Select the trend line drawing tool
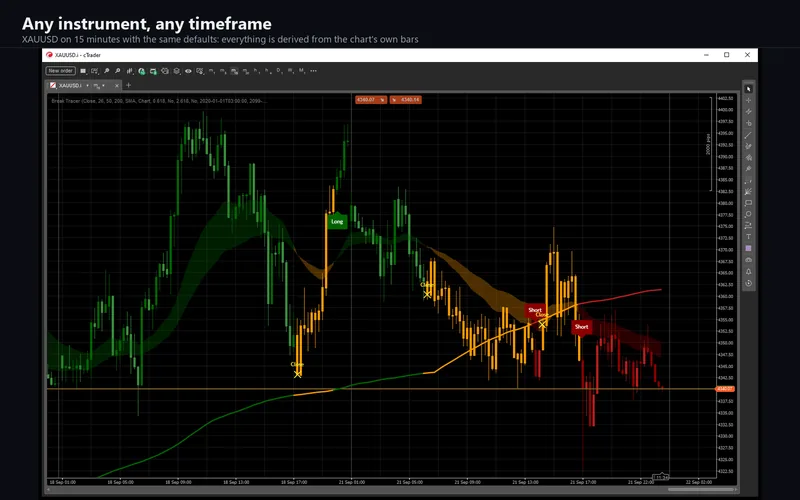Viewport: 800px width, 500px height. pyautogui.click(x=748, y=135)
